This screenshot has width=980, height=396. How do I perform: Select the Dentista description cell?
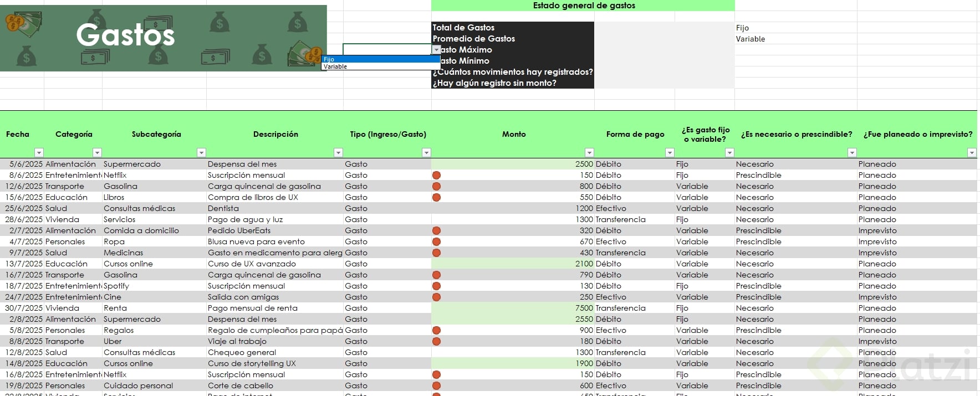click(x=275, y=208)
